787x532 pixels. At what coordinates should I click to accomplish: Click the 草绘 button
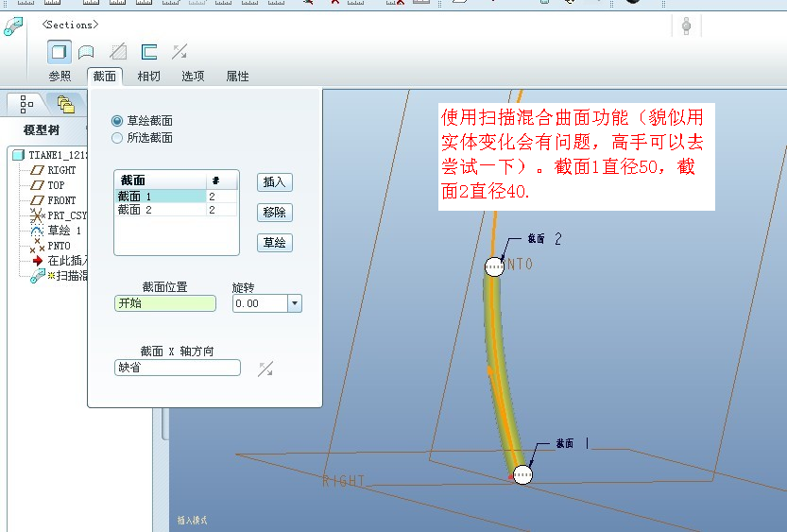pyautogui.click(x=275, y=243)
